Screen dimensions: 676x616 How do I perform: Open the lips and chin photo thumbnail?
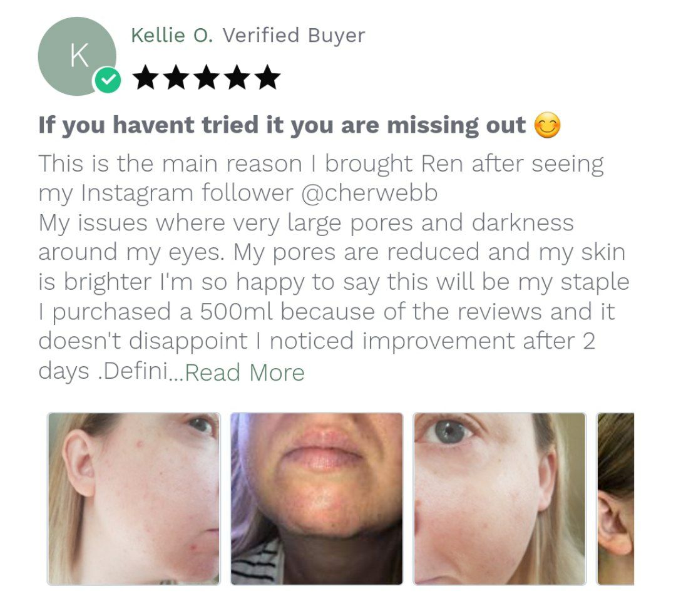(x=317, y=499)
